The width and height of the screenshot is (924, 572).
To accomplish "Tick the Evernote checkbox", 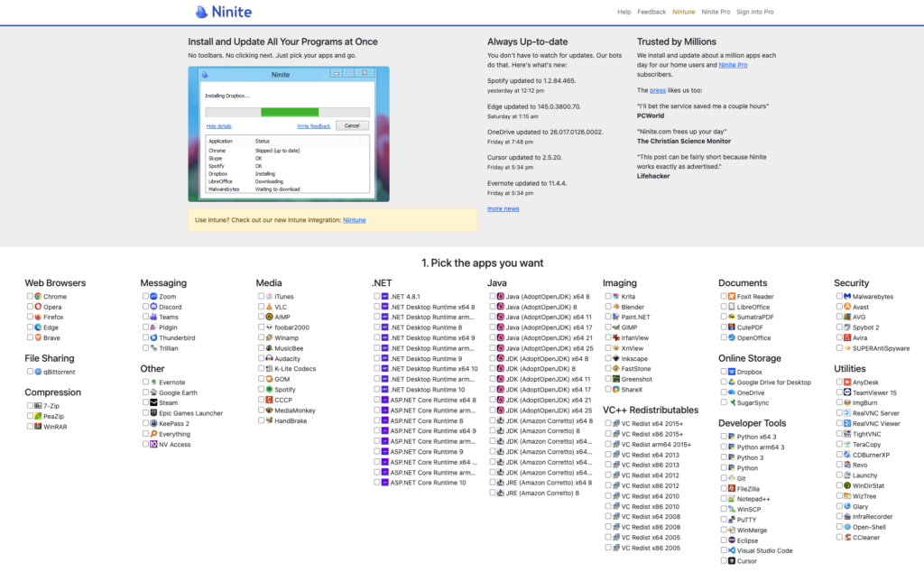I will pos(145,382).
